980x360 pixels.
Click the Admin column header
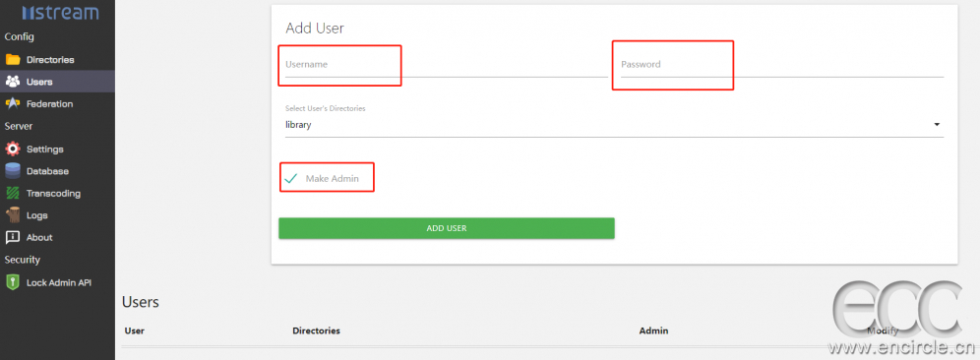pos(653,330)
